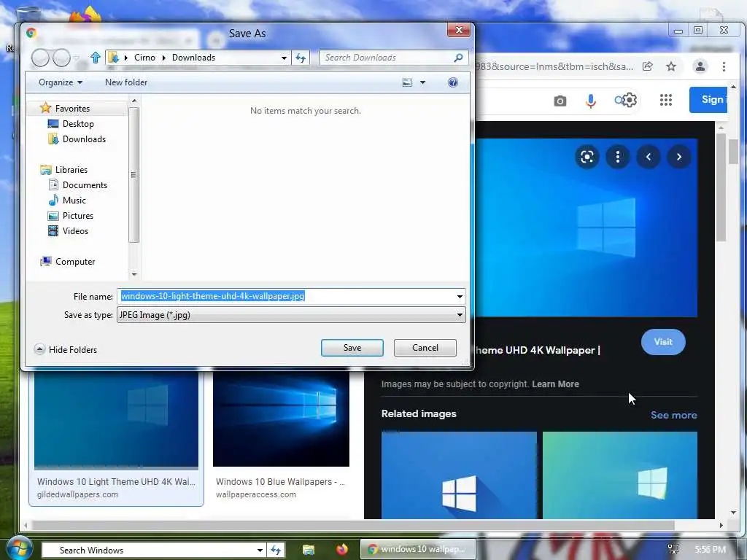Click the network tray icon

673,550
